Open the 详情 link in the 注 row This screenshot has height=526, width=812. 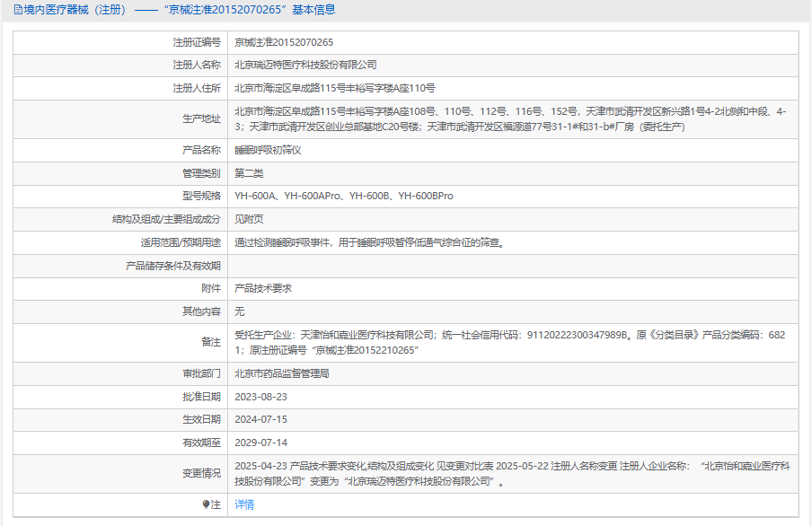(244, 504)
